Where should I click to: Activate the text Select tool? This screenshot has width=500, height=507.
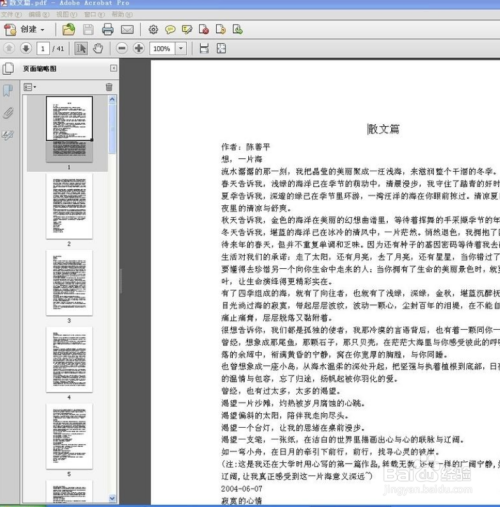(x=81, y=49)
